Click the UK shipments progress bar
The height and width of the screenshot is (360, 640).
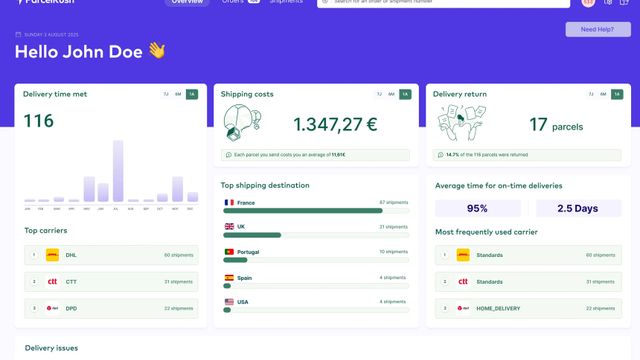tap(316, 235)
